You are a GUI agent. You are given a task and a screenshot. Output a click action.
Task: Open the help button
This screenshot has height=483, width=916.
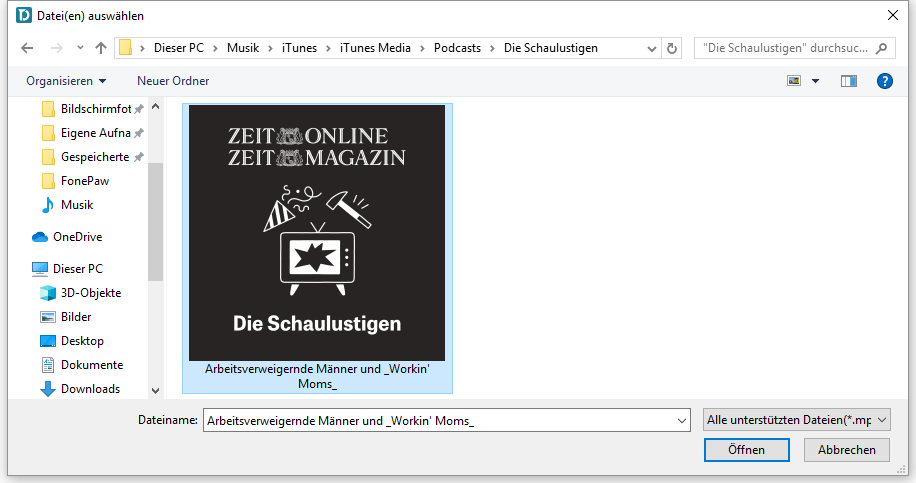[x=884, y=81]
